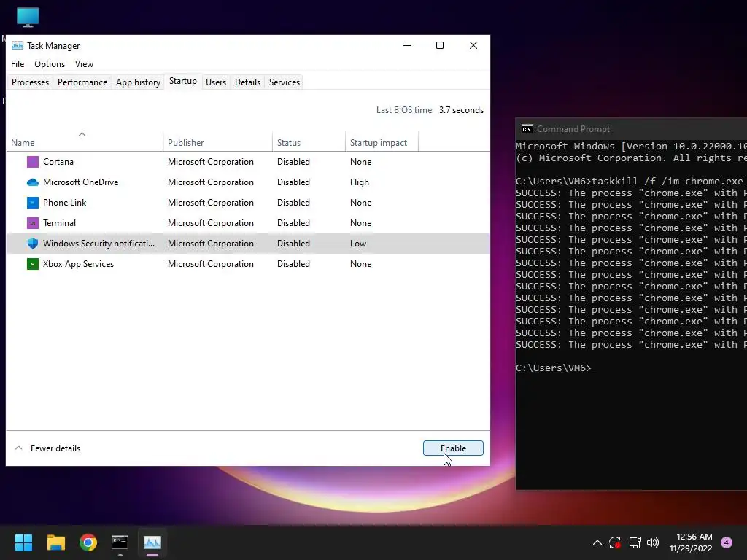Sort by the Status column header
Viewport: 747px width, 560px height.
tap(309, 143)
